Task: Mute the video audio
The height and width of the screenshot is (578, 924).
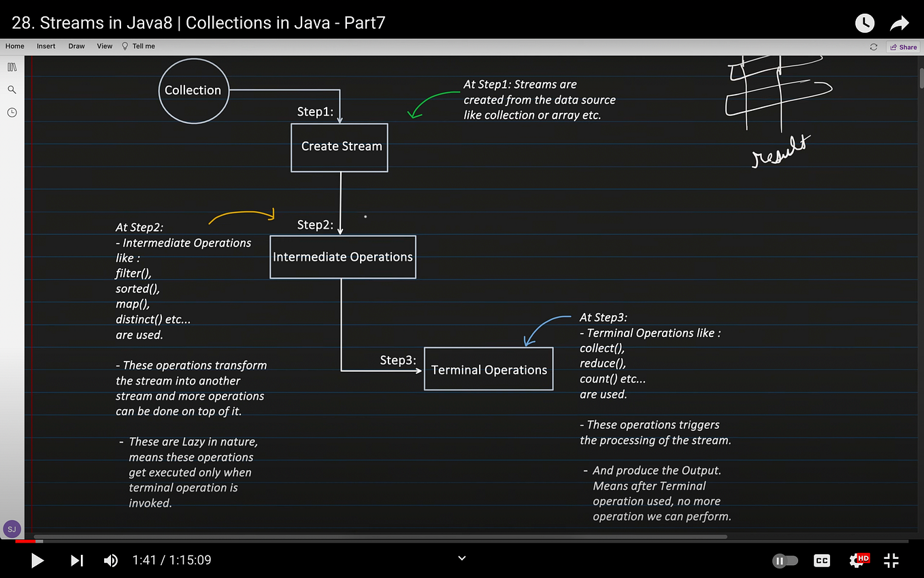Action: coord(110,560)
